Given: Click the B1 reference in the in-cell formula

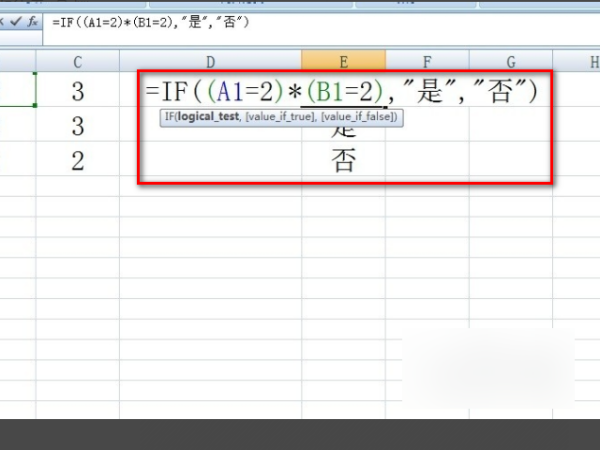Looking at the screenshot, I should (x=331, y=93).
